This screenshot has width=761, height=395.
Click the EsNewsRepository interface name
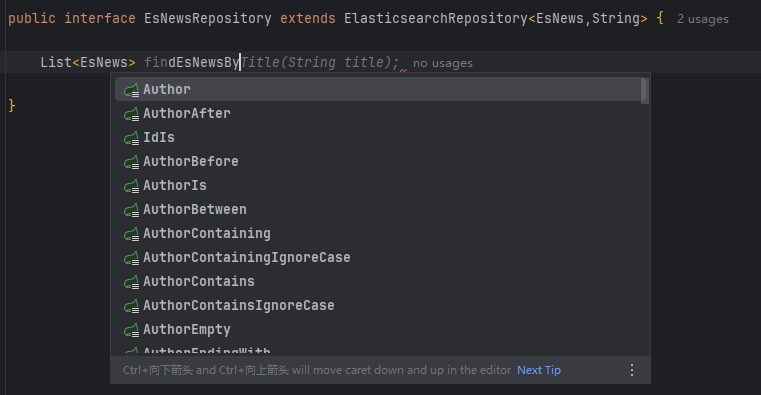tap(208, 18)
